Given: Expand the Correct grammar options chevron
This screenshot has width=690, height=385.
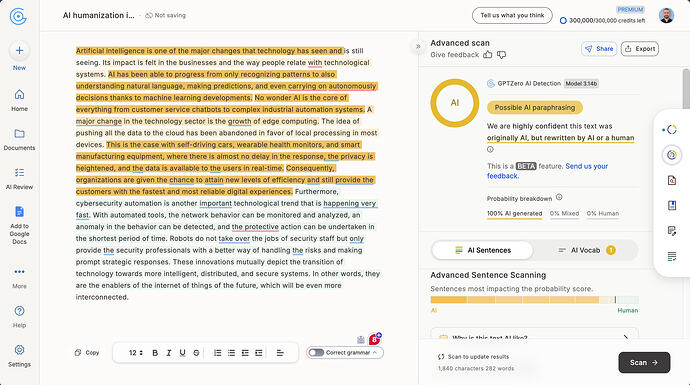Looking at the screenshot, I should (375, 352).
